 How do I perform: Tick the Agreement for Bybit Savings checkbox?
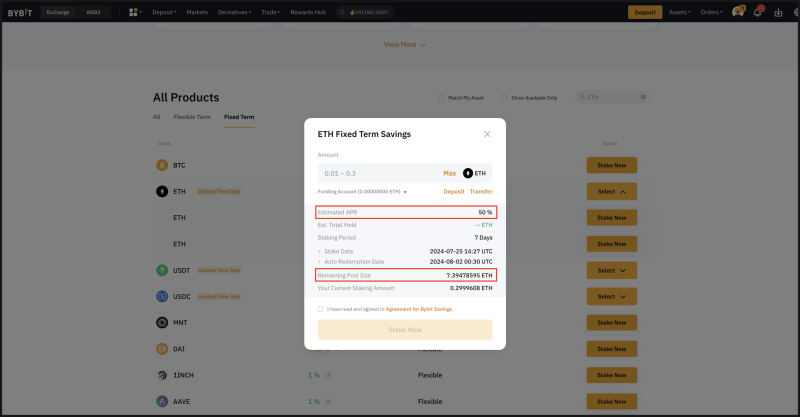coord(320,309)
